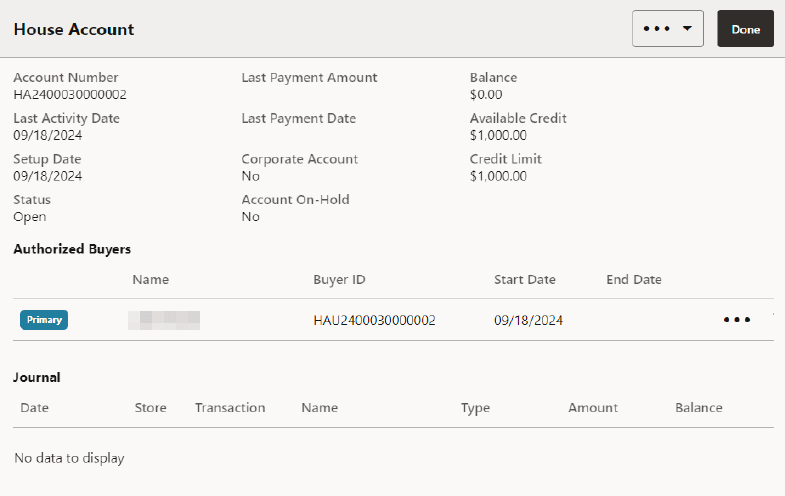Click the Journal Date column header
This screenshot has width=785, height=496.
(x=34, y=407)
